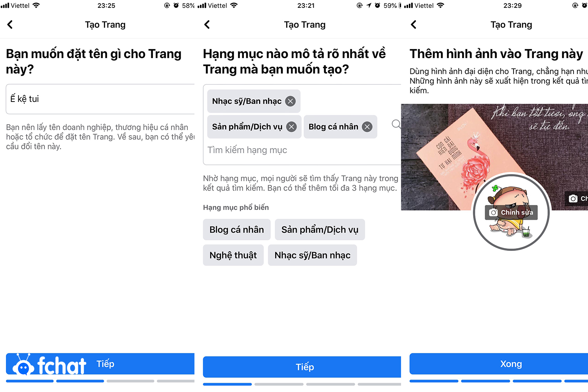Remove the Nhạc sỹ/Ban nhạc selected category
The width and height of the screenshot is (588, 392).
(x=290, y=101)
